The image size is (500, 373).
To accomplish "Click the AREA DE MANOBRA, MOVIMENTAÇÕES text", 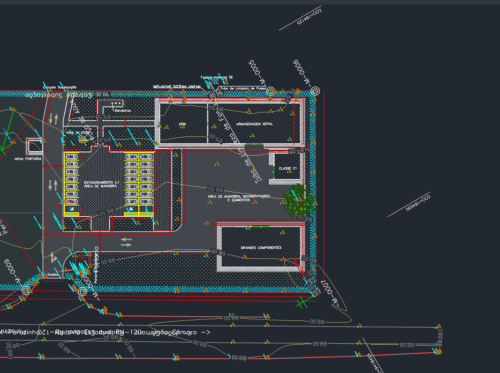I will (x=239, y=196).
